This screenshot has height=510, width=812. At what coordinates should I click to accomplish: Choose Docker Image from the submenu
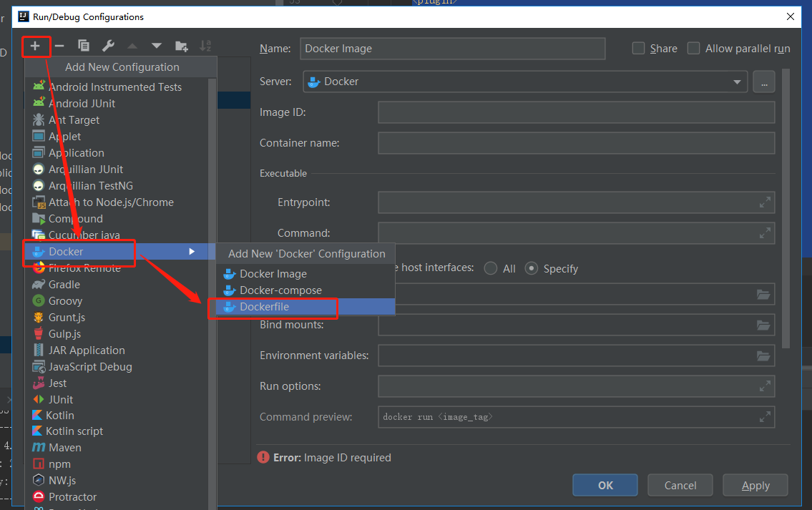(305, 274)
